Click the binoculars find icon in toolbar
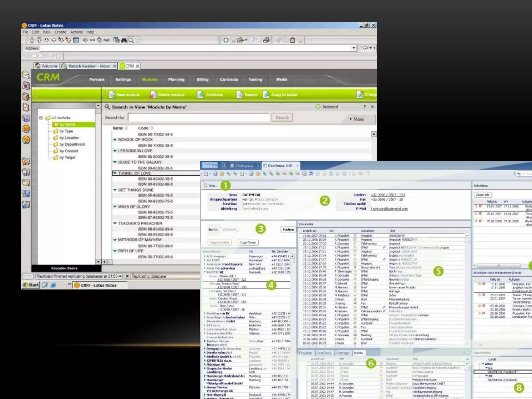Image resolution: width=532 pixels, height=399 pixels. pyautogui.click(x=124, y=40)
